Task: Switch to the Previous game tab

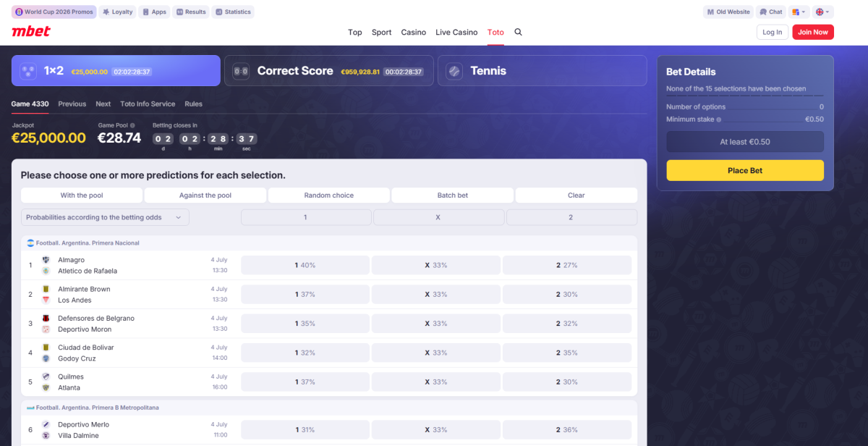Action: coord(72,104)
